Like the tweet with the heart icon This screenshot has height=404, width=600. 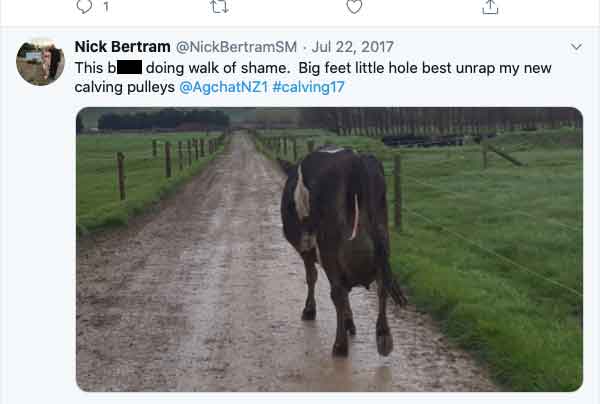pyautogui.click(x=354, y=7)
